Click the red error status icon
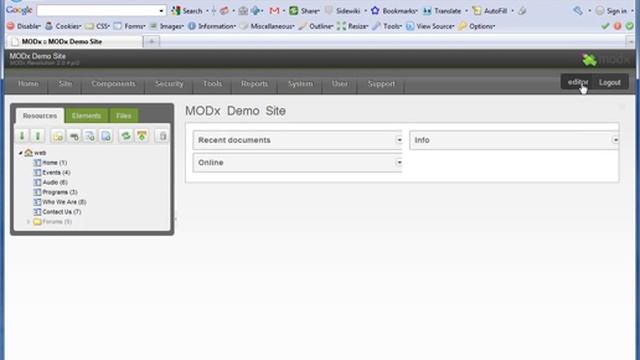The image size is (640, 360). tap(618, 26)
